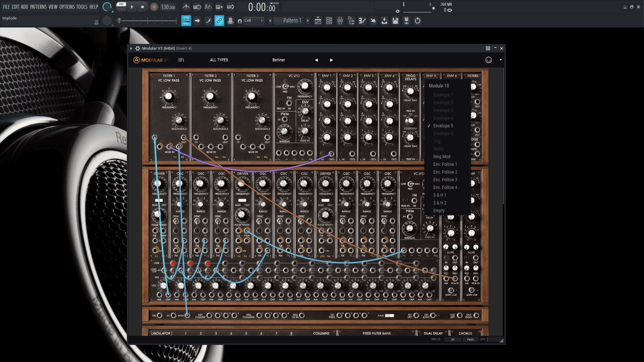Open the OPTIONS menu
This screenshot has width=644, height=362.
coord(67,7)
